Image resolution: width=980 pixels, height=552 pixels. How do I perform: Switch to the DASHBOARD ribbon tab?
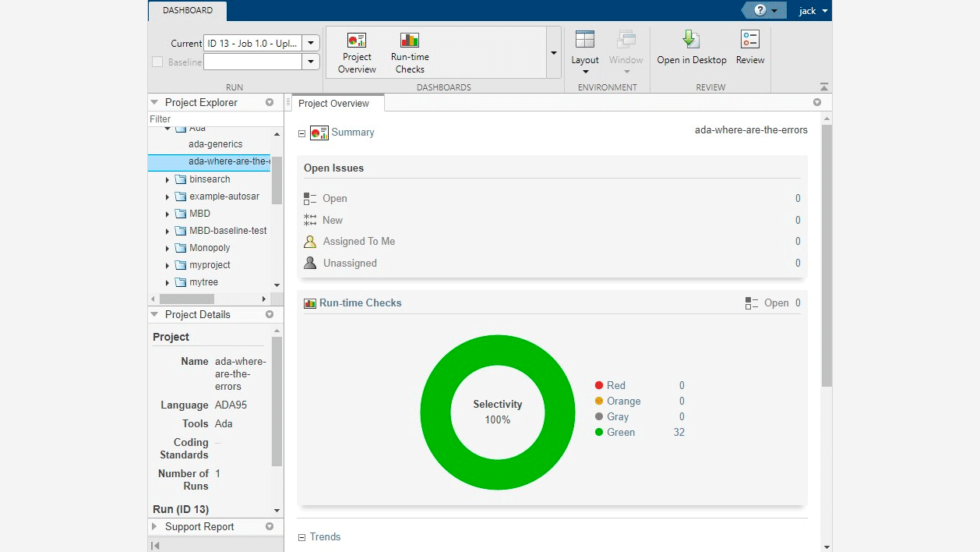click(x=188, y=10)
